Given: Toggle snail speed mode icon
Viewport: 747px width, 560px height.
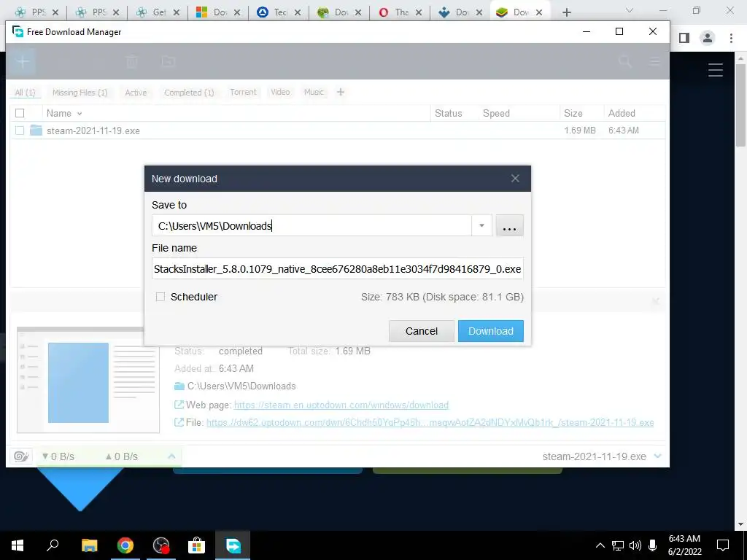Looking at the screenshot, I should pos(21,456).
